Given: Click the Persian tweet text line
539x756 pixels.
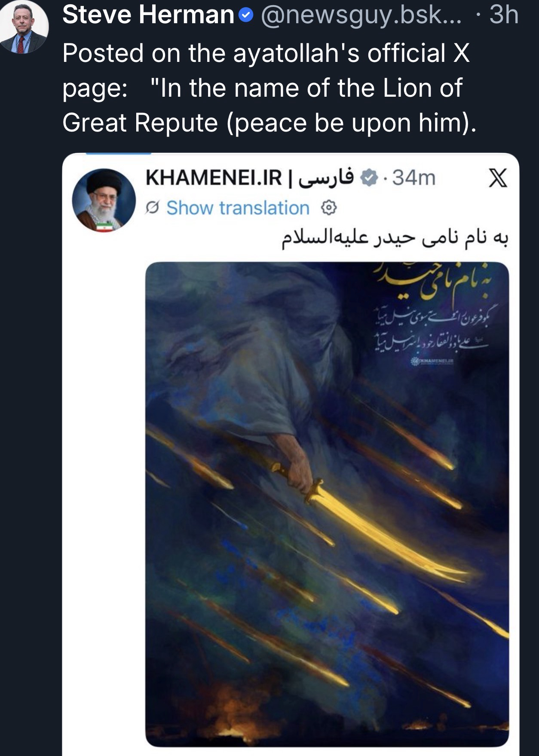Looking at the screenshot, I should tap(395, 239).
